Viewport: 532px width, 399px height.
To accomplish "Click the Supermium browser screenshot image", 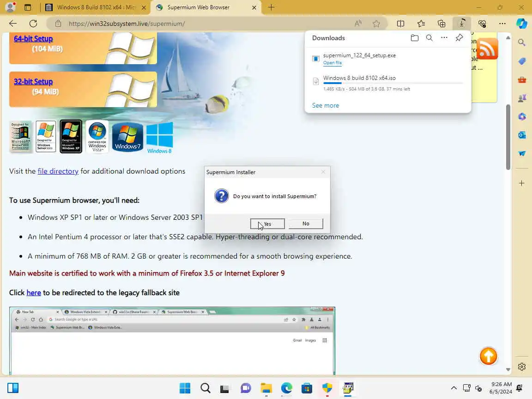I will tap(172, 341).
